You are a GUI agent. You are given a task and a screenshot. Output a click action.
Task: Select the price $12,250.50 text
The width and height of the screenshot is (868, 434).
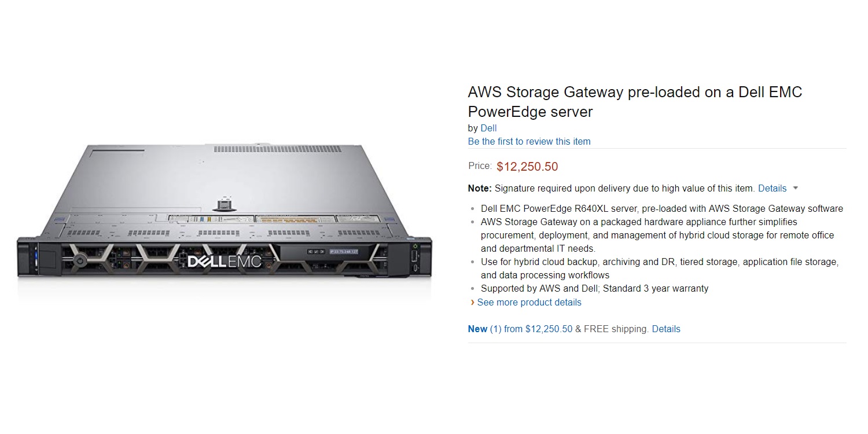click(x=527, y=166)
